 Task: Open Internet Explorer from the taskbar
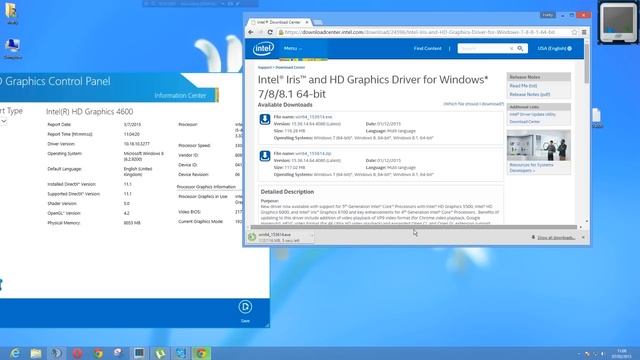[x=15, y=353]
